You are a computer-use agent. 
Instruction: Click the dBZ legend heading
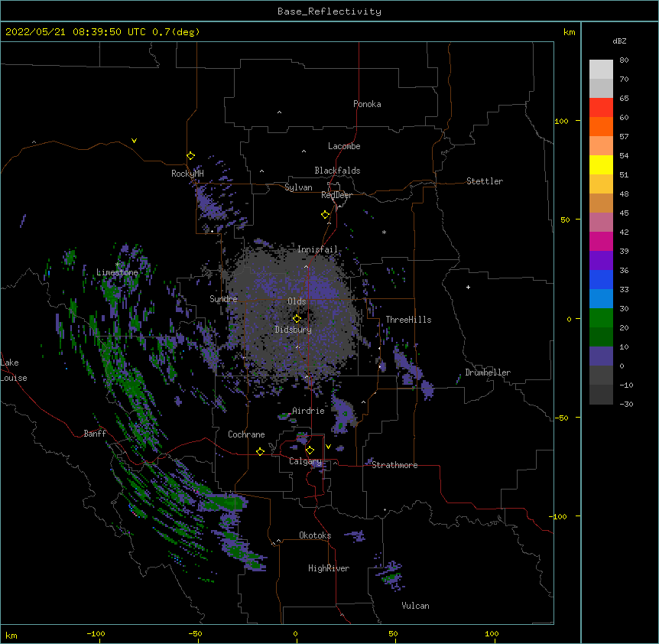[x=619, y=41]
